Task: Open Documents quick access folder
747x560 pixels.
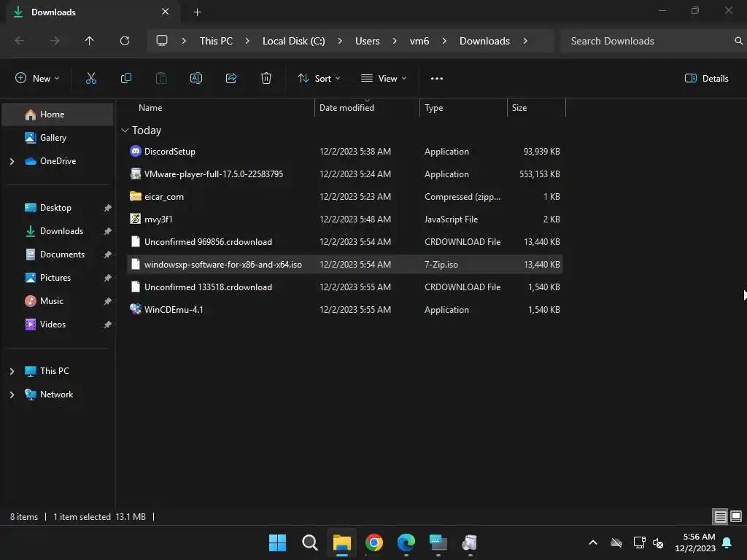Action: 58,254
